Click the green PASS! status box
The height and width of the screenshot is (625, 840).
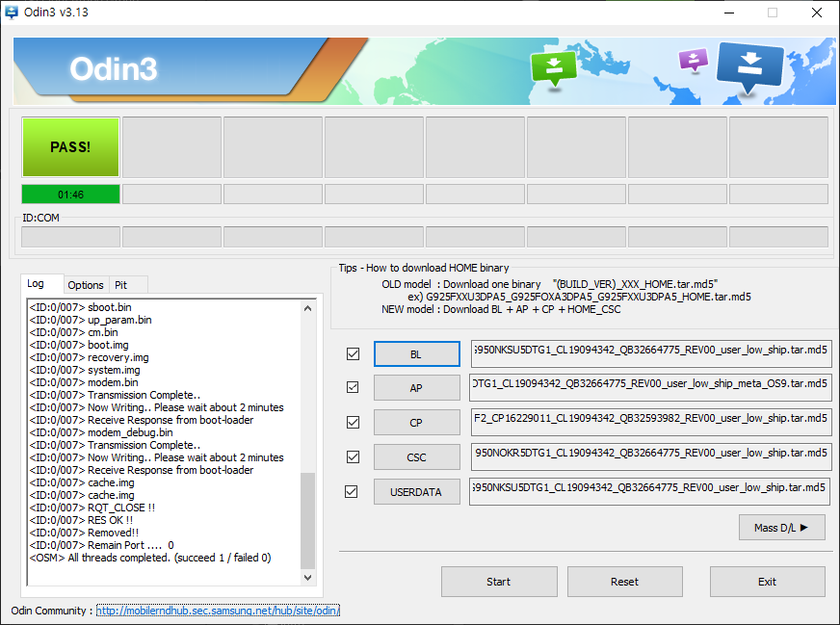tap(70, 147)
